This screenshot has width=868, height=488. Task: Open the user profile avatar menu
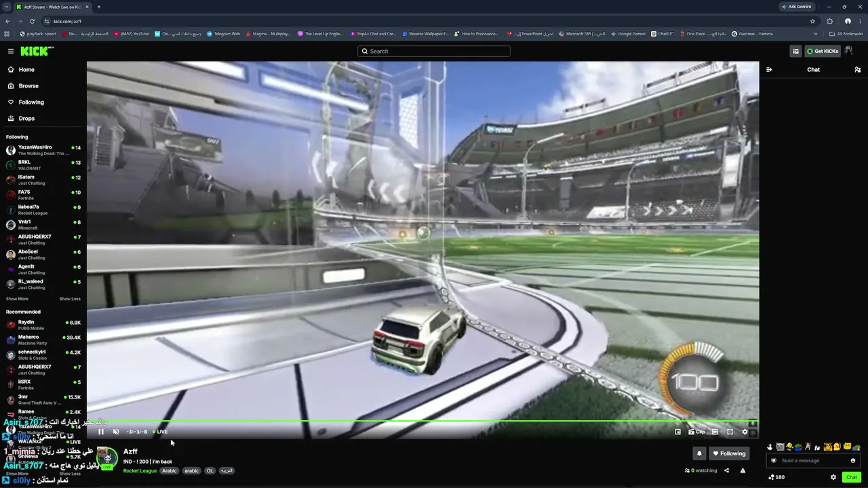coord(848,51)
